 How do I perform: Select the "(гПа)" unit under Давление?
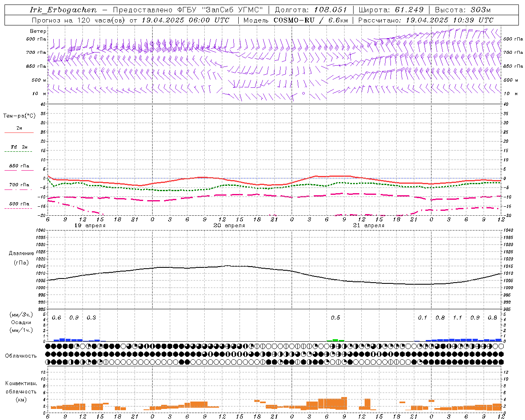pyautogui.click(x=21, y=262)
